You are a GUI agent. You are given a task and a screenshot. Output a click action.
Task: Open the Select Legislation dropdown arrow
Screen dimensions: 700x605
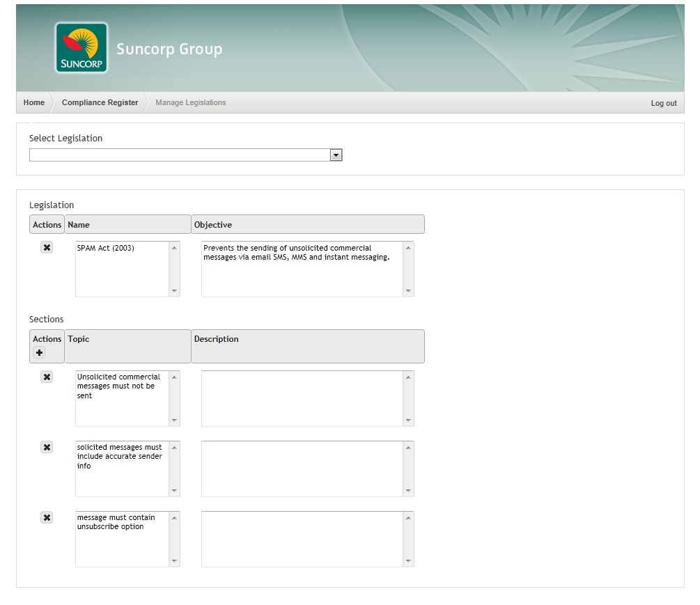(x=336, y=155)
